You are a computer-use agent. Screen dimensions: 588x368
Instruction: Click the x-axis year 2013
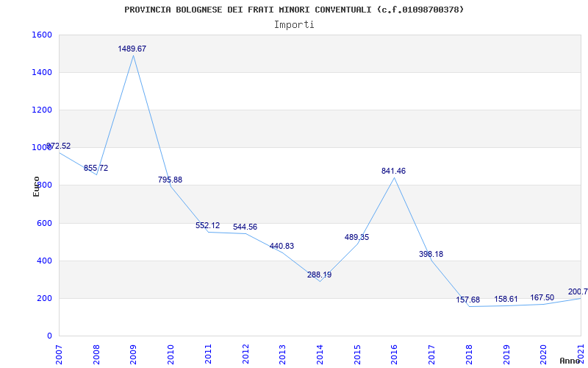[282, 354]
